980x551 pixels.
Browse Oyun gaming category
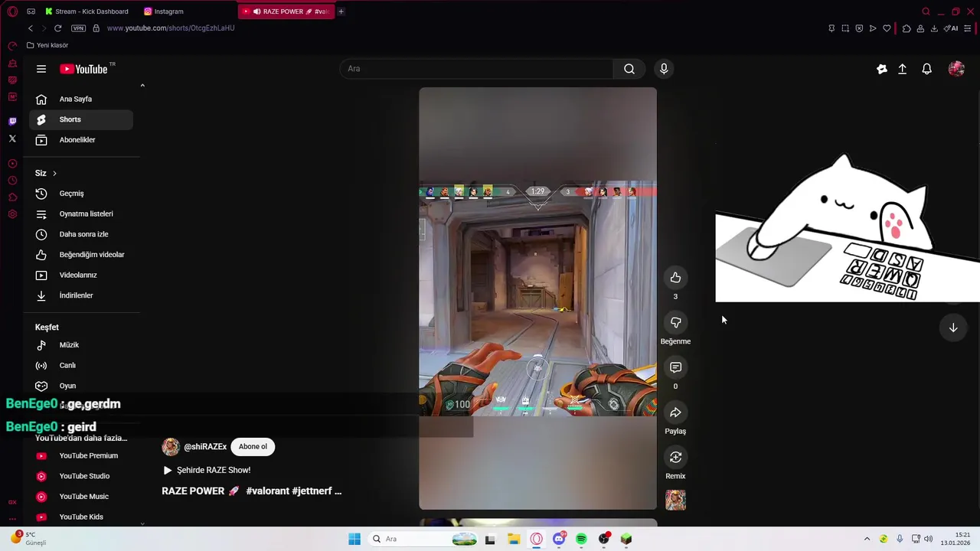[x=81, y=386]
